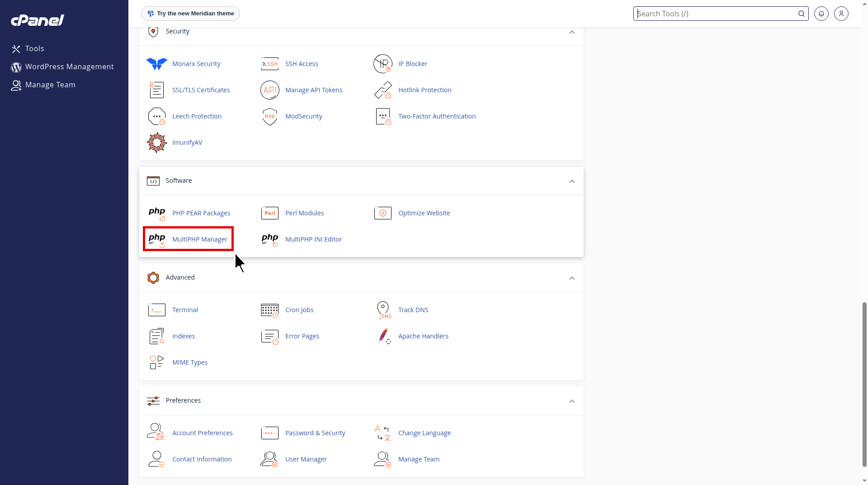Select Manage Team in the sidebar
Image resolution: width=868 pixels, height=485 pixels.
coord(43,85)
